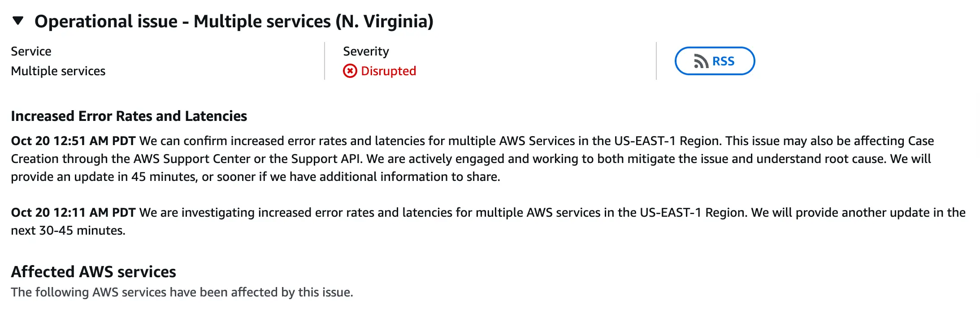The height and width of the screenshot is (309, 980).
Task: Click the Oct 20 12:51 AM PDT timestamp
Action: [x=73, y=141]
